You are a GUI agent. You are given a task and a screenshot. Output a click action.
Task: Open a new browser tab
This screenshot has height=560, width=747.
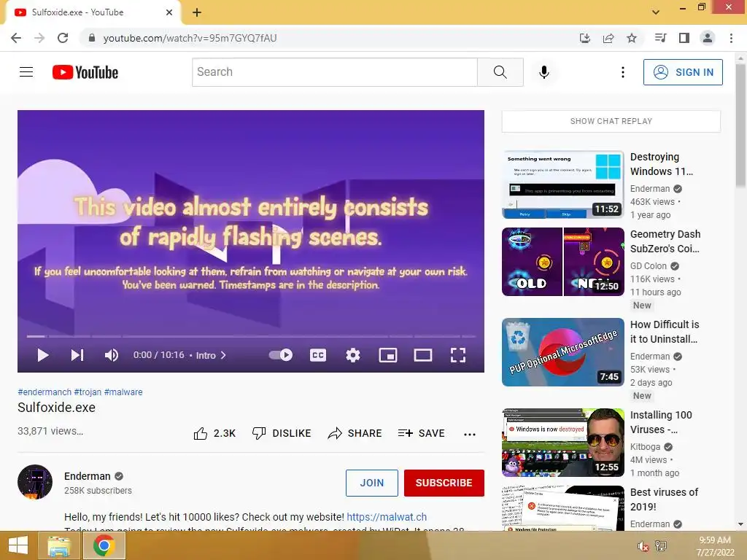[197, 12]
